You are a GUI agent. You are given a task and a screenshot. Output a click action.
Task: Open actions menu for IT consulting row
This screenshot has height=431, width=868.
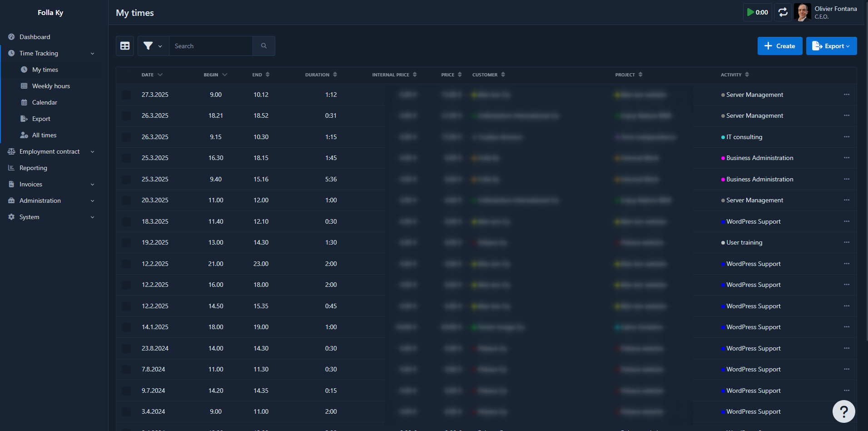click(x=846, y=137)
